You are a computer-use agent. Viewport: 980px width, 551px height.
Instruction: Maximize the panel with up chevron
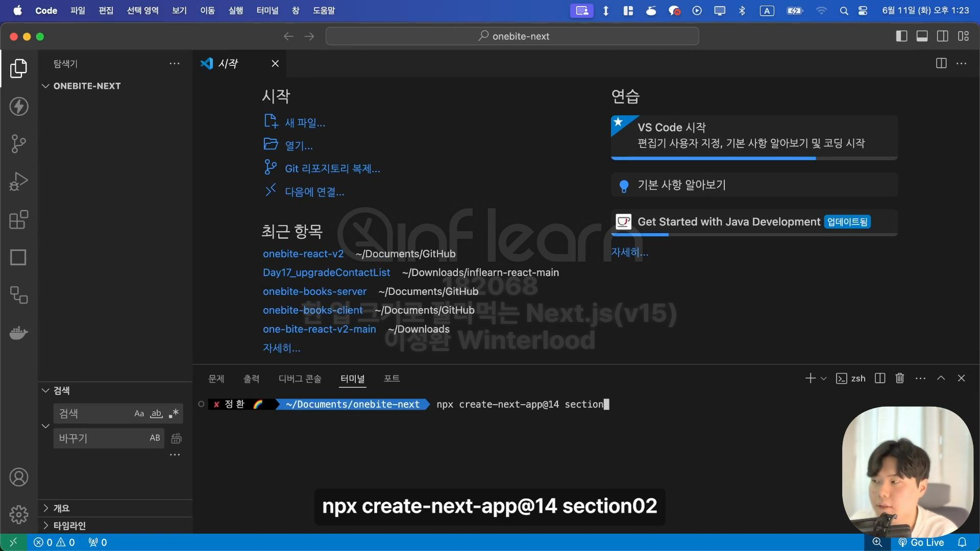(941, 378)
